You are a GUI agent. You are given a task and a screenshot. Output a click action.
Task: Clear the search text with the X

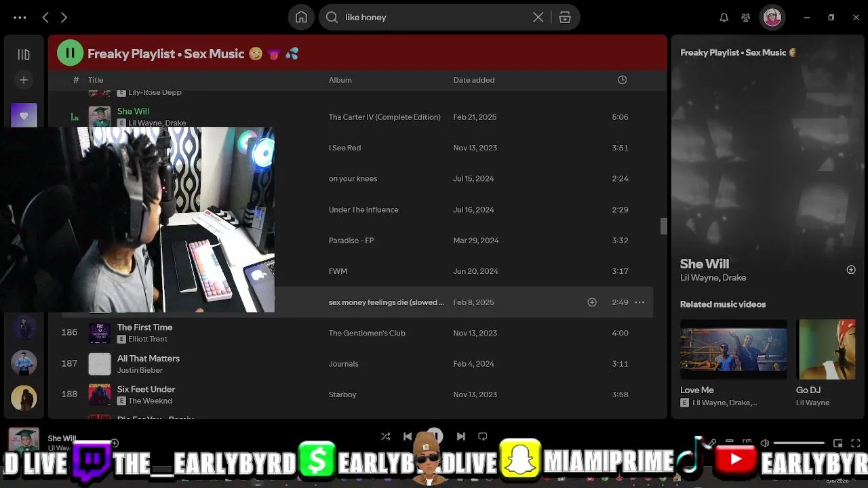(x=538, y=18)
